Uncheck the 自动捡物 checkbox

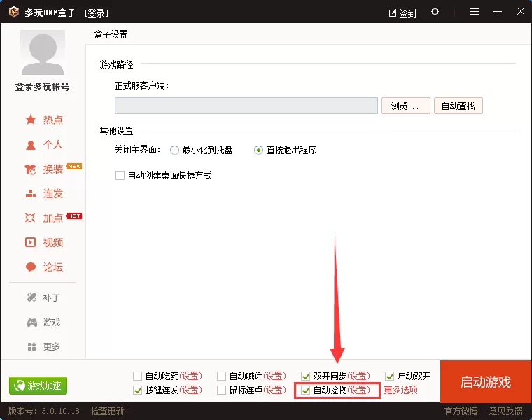tap(305, 391)
